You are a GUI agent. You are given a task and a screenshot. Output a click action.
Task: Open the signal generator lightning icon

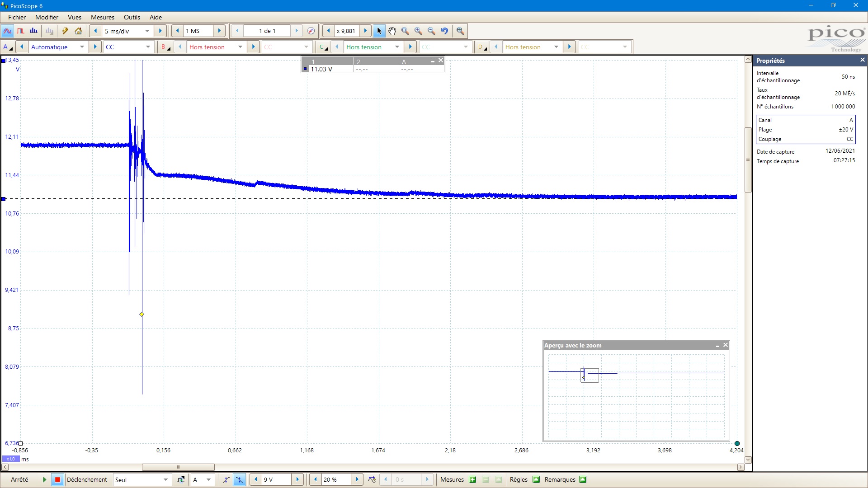click(x=65, y=31)
